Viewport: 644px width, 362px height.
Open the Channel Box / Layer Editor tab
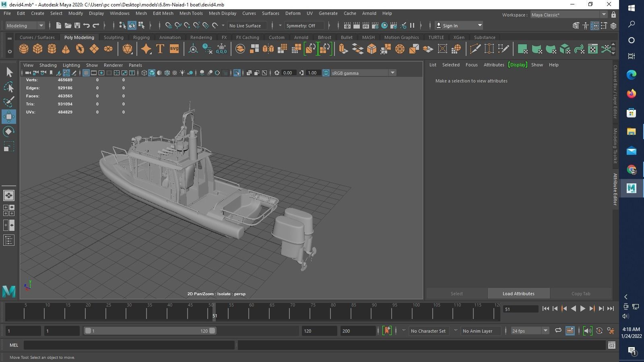(615, 92)
